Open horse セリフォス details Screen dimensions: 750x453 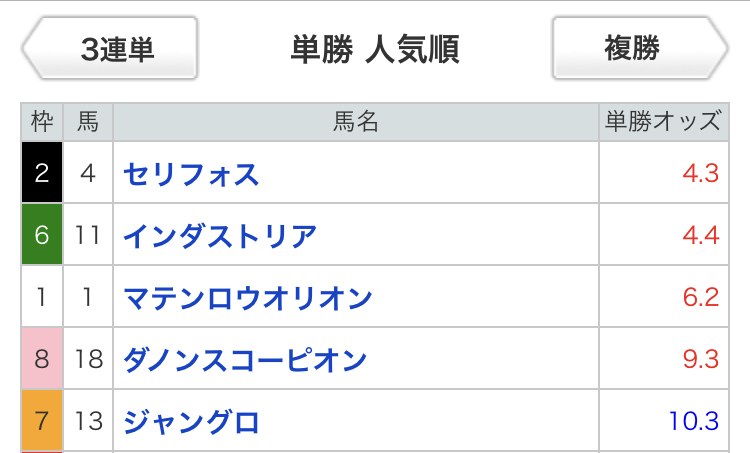pyautogui.click(x=191, y=174)
